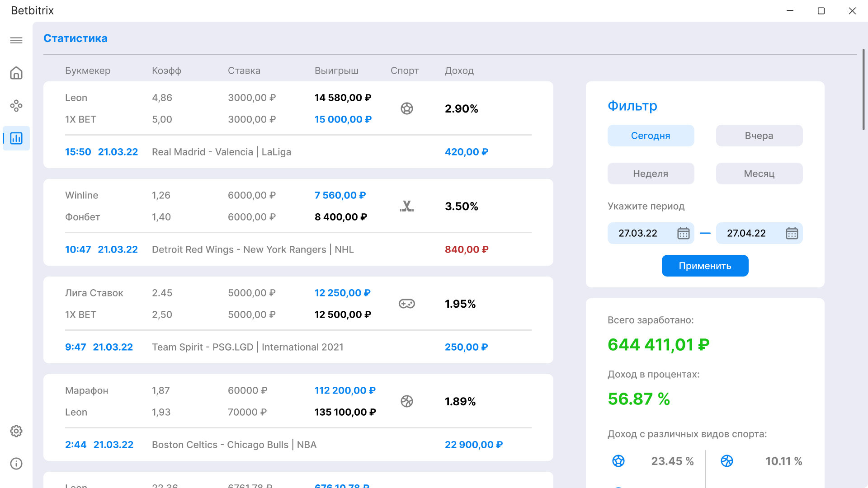Click the 1.95% income percentage
The height and width of the screenshot is (488, 868).
click(460, 304)
